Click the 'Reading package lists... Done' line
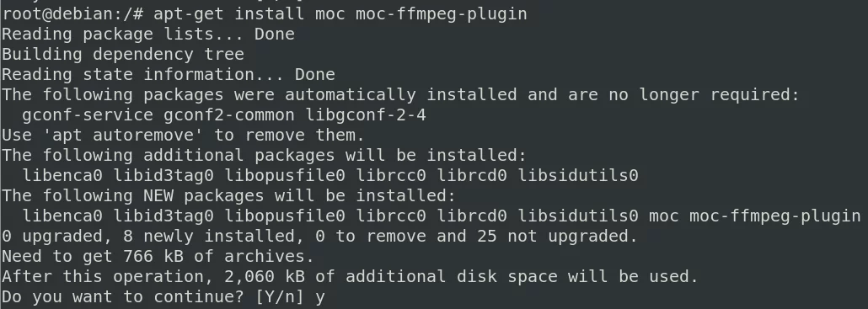The image size is (868, 309). [x=147, y=35]
